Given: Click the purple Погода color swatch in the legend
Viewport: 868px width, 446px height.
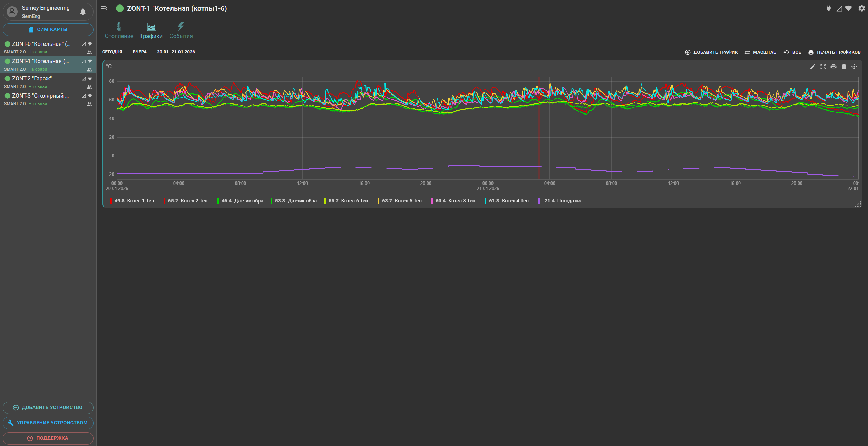Looking at the screenshot, I should (x=539, y=201).
